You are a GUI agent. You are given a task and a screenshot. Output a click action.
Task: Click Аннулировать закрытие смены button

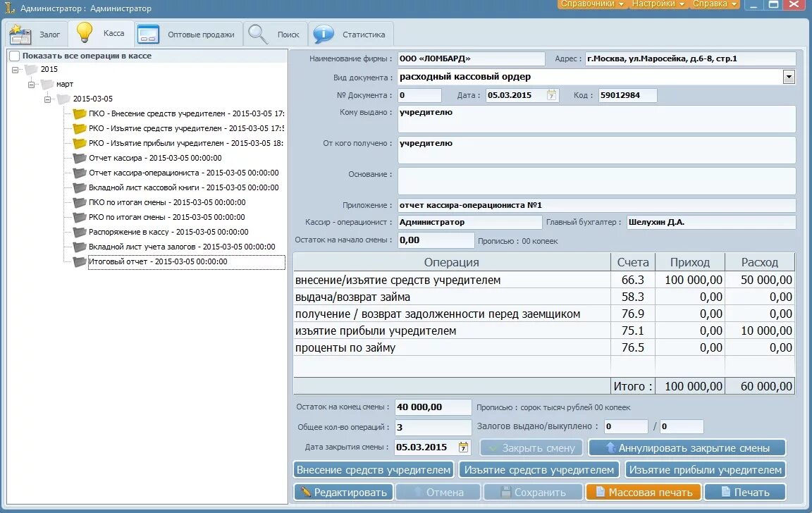[687, 447]
